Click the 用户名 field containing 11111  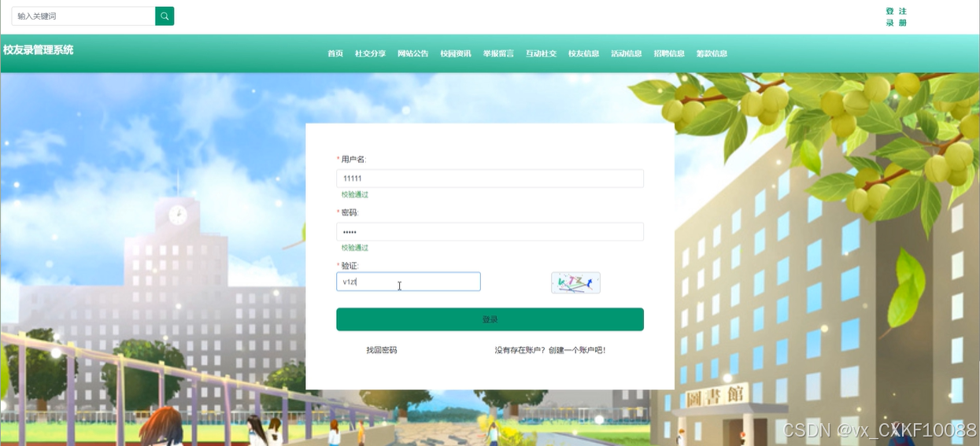[x=490, y=179]
